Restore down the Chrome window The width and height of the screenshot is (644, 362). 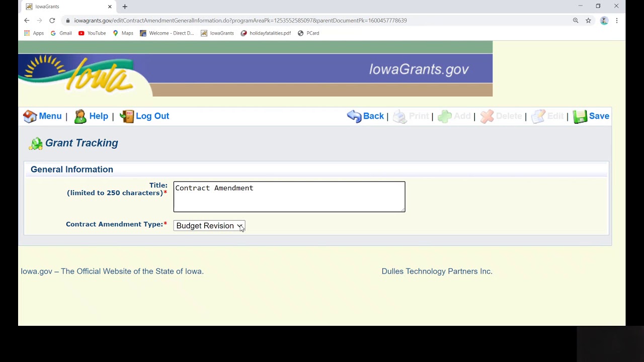click(x=598, y=6)
